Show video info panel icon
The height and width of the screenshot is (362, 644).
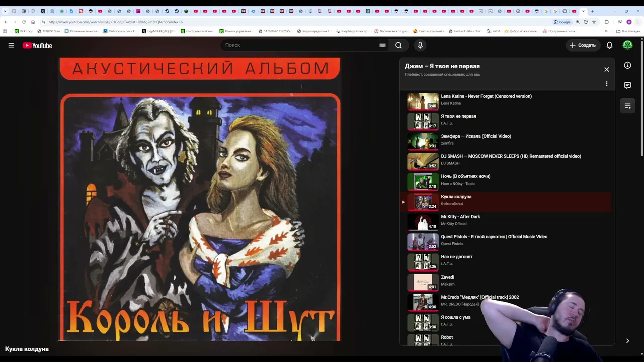coord(627,65)
